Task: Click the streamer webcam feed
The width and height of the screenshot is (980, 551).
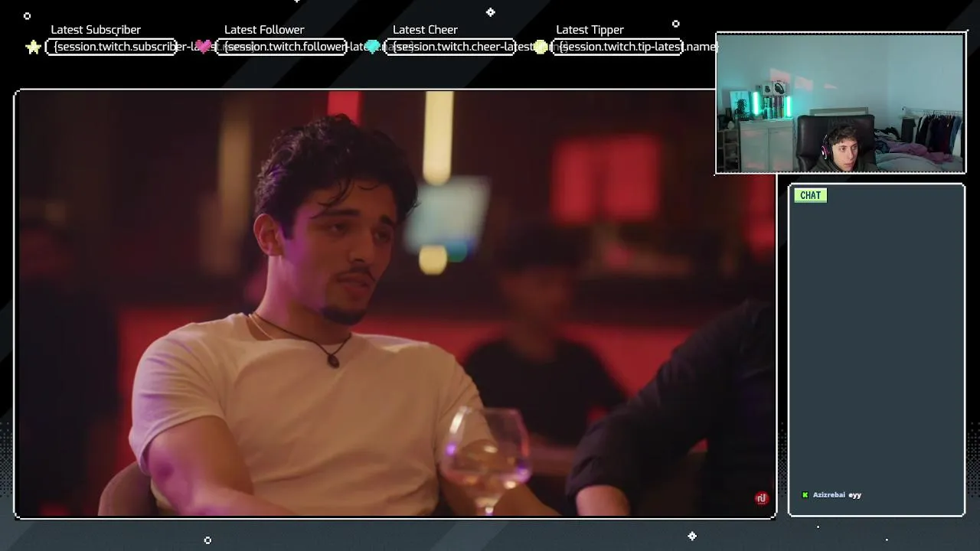Action: (x=841, y=103)
